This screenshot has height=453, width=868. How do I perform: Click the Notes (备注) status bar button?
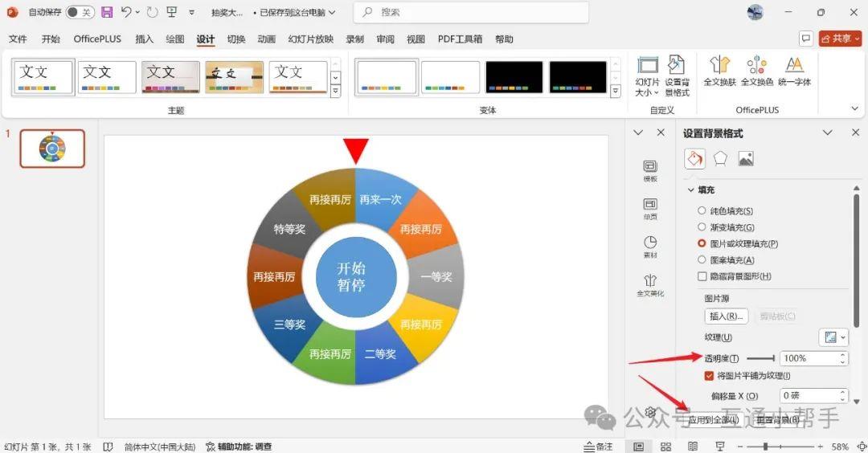(598, 447)
